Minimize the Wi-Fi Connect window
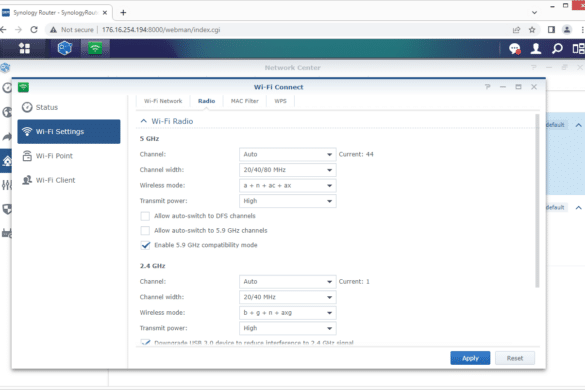This screenshot has height=390, width=585. pyautogui.click(x=503, y=87)
